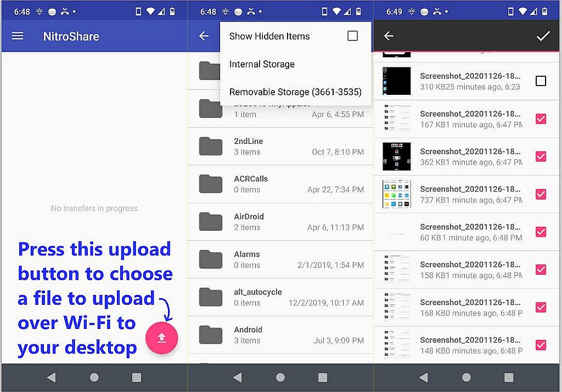This screenshot has height=392, width=562.
Task: Select the 2ndLine folder name
Action: pyautogui.click(x=249, y=141)
